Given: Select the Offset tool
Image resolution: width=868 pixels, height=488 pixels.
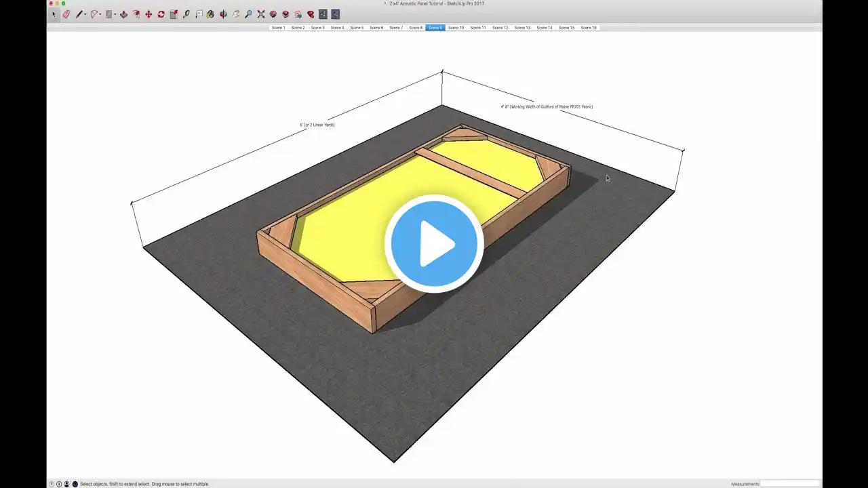Looking at the screenshot, I should click(136, 14).
